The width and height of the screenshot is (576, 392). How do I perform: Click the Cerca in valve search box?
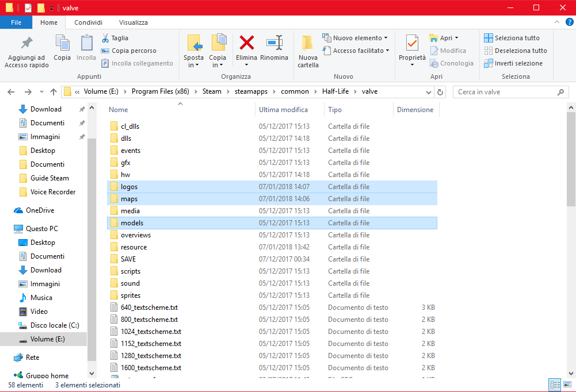point(510,92)
